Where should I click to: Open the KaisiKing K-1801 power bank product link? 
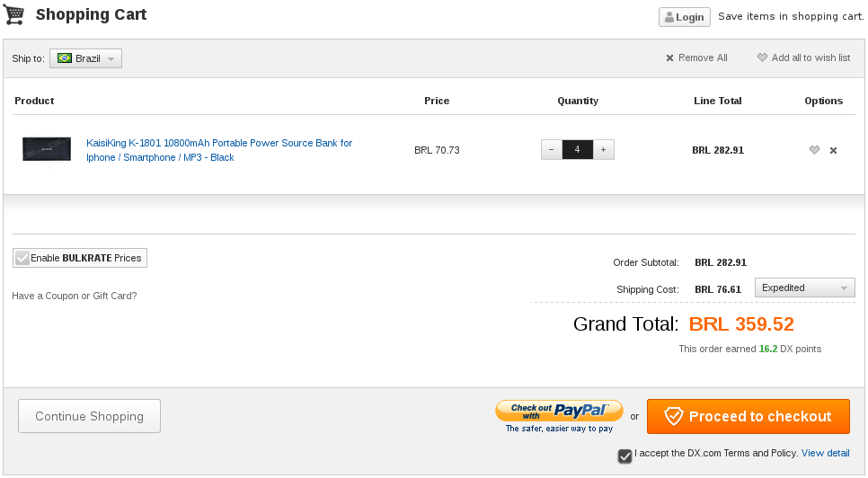point(219,150)
